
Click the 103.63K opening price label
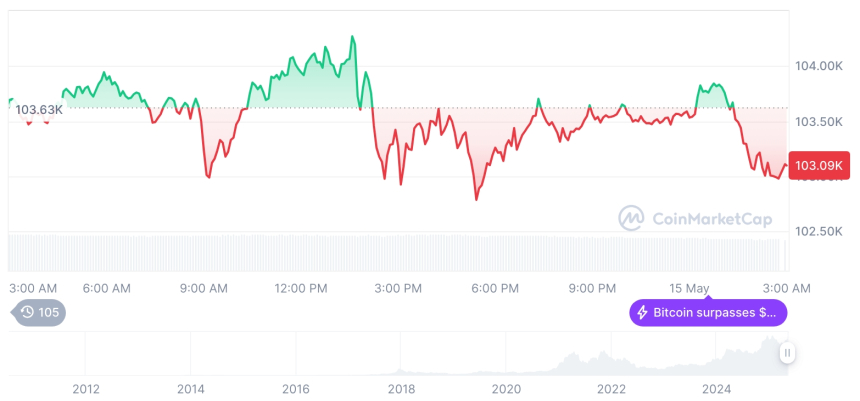(x=40, y=109)
